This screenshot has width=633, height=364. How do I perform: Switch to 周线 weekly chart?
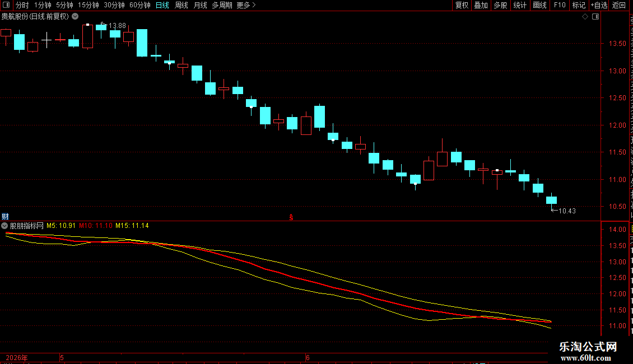[x=181, y=5]
